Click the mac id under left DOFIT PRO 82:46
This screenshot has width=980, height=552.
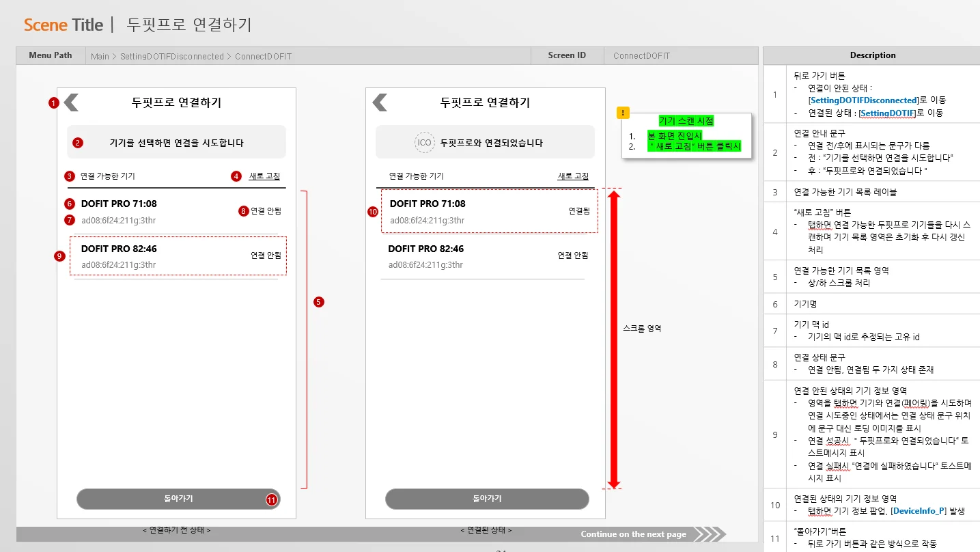click(118, 264)
